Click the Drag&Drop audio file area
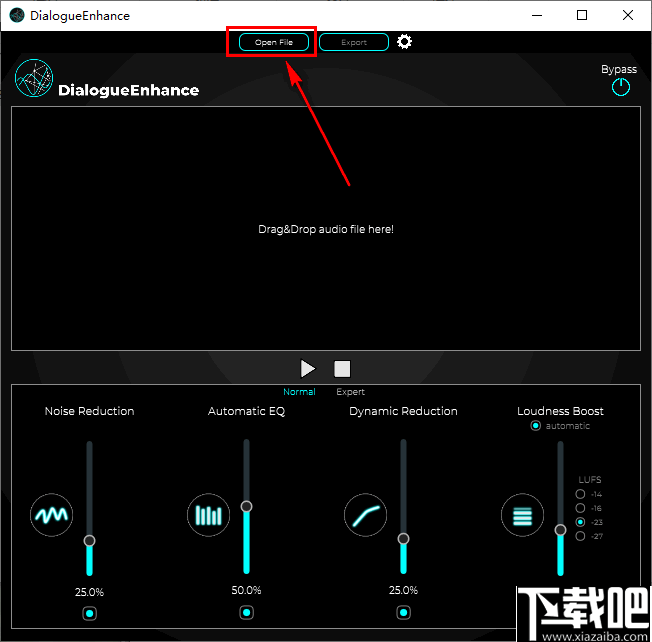Screen dimensions: 652x642 [326, 229]
